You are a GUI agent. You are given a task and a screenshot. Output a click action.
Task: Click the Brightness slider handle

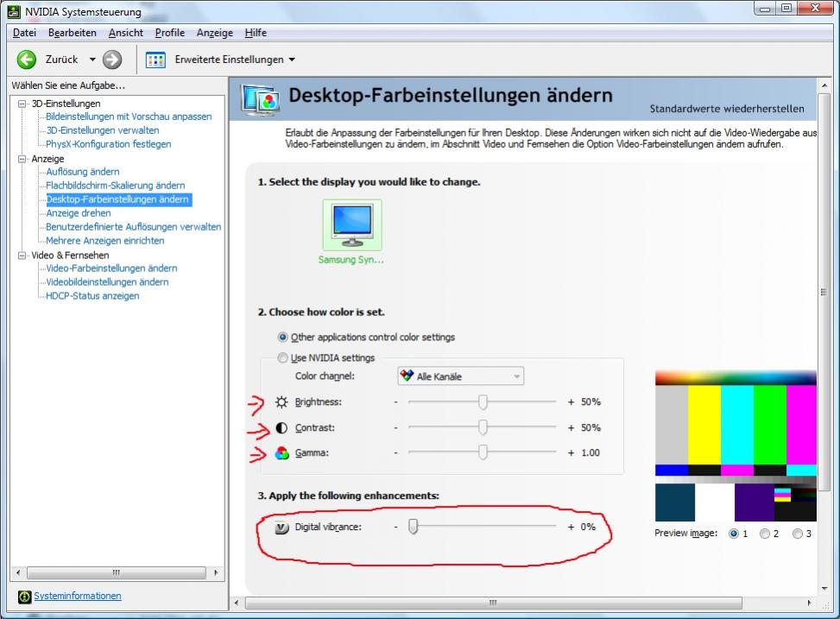483,402
